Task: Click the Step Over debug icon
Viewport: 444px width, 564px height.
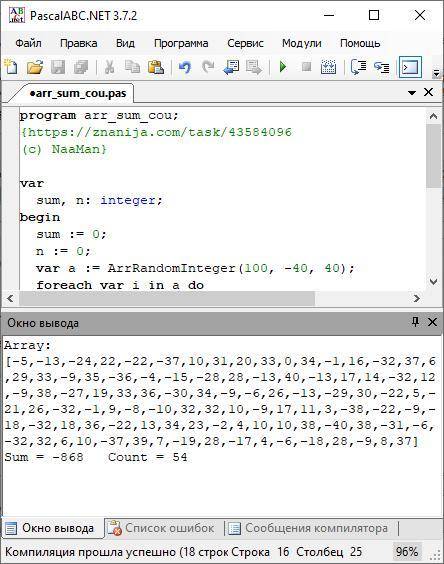Action: pyautogui.click(x=358, y=67)
